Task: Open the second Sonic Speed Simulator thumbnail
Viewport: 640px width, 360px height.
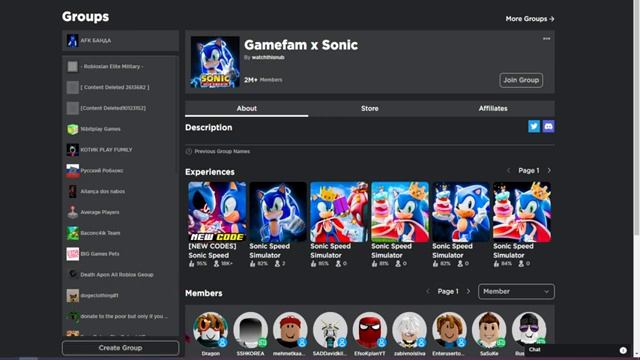Action: [278, 212]
